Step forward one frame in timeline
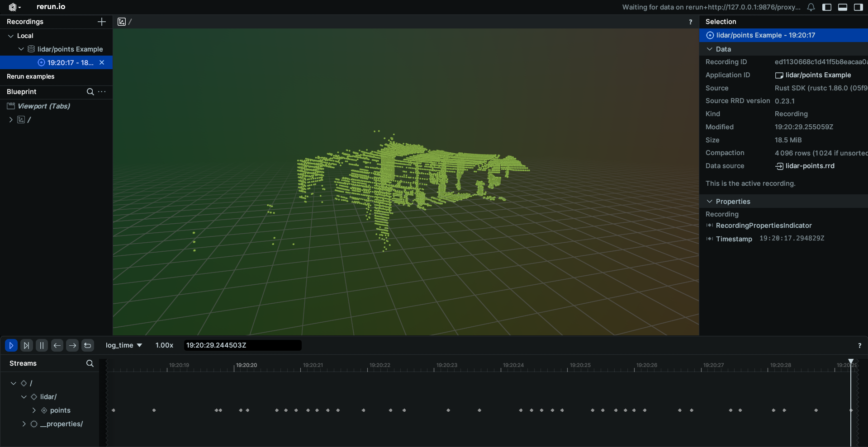Image resolution: width=868 pixels, height=447 pixels. tap(72, 345)
